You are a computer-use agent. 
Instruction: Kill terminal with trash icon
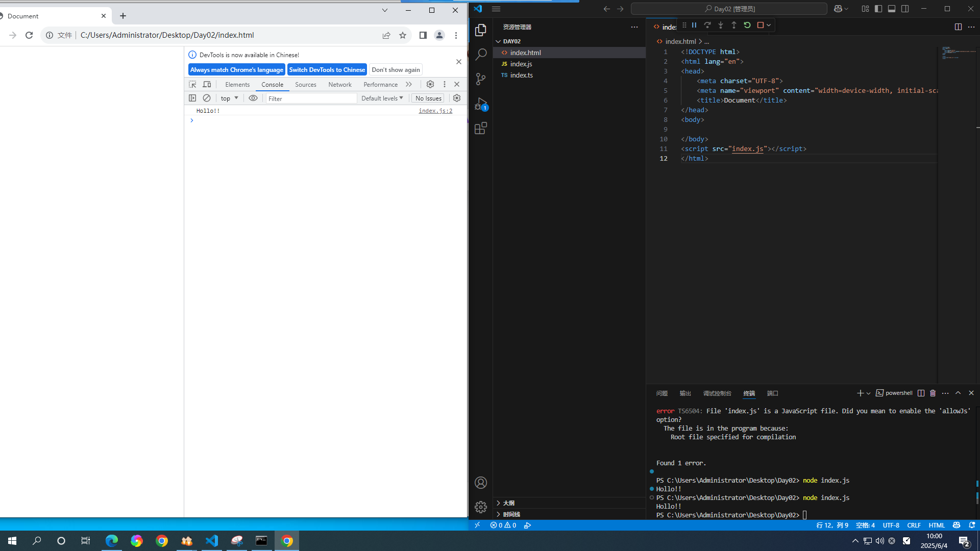(x=933, y=393)
